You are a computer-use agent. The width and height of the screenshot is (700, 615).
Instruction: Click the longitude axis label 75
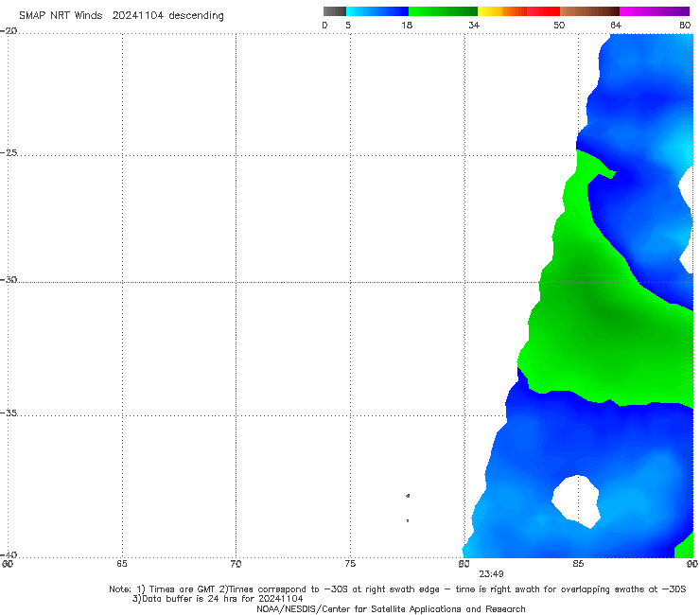pos(350,564)
